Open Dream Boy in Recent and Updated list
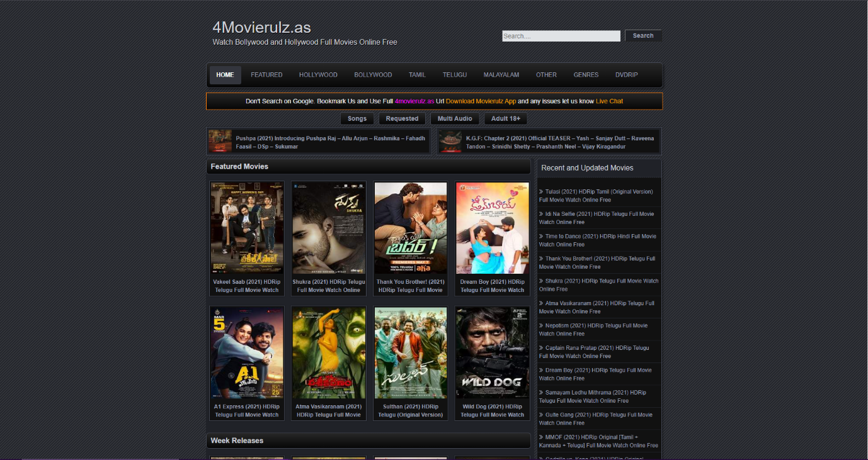The height and width of the screenshot is (460, 868). (595, 374)
